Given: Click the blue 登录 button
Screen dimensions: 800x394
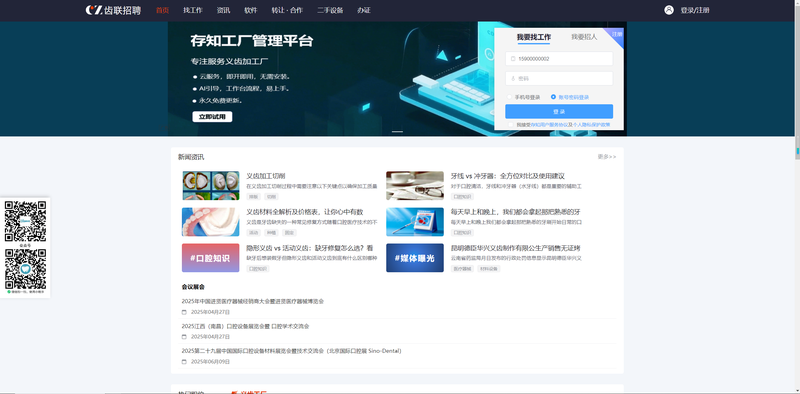Looking at the screenshot, I should coord(559,111).
